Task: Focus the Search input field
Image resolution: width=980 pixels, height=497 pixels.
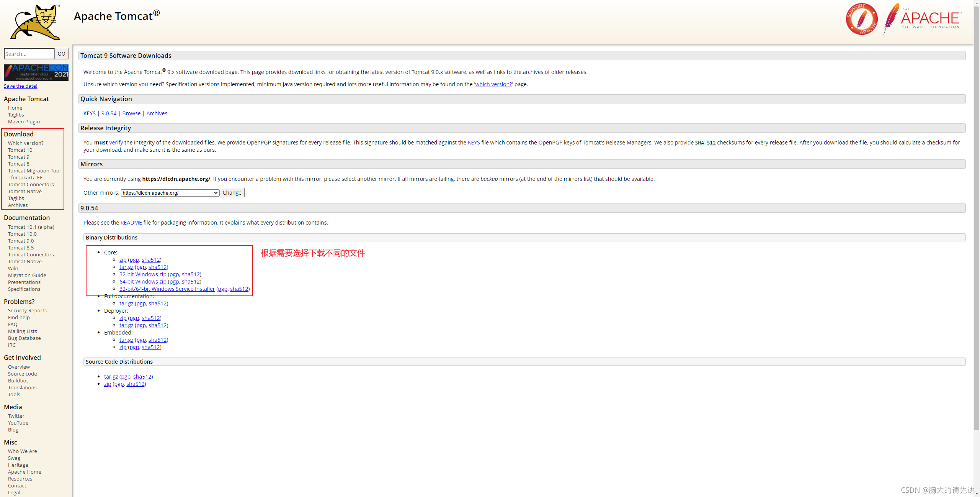Action: [29, 54]
